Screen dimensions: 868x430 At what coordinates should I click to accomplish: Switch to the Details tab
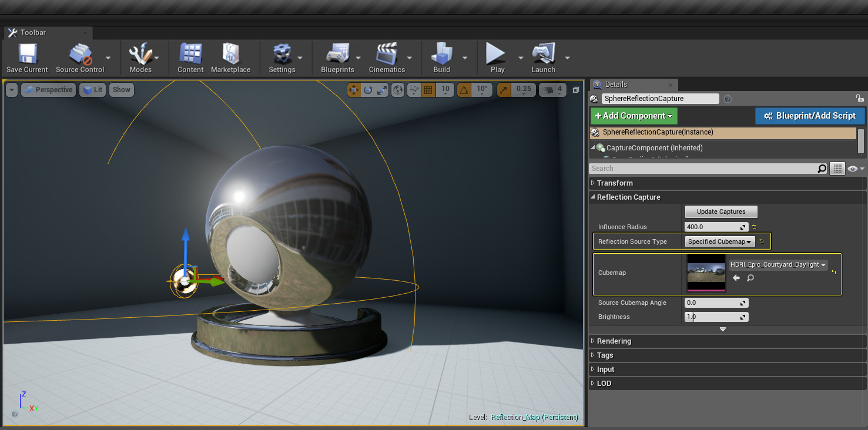click(x=616, y=85)
